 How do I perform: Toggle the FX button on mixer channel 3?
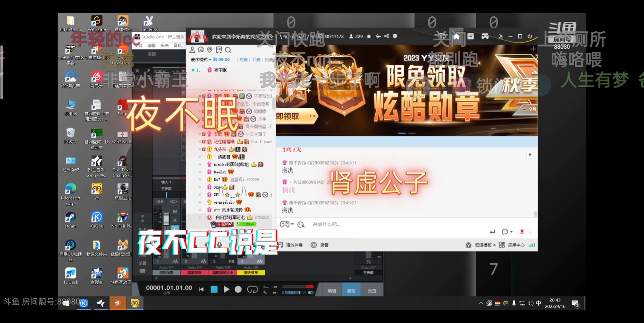click(x=231, y=261)
